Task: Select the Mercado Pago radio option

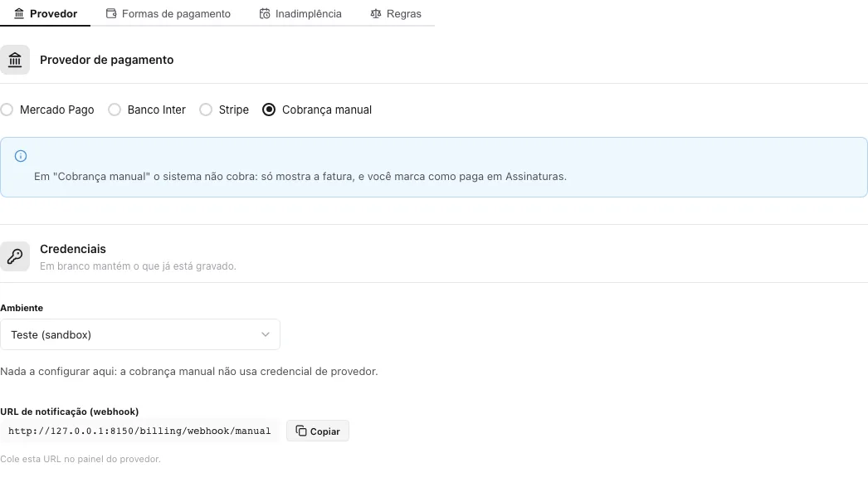Action: pos(7,110)
